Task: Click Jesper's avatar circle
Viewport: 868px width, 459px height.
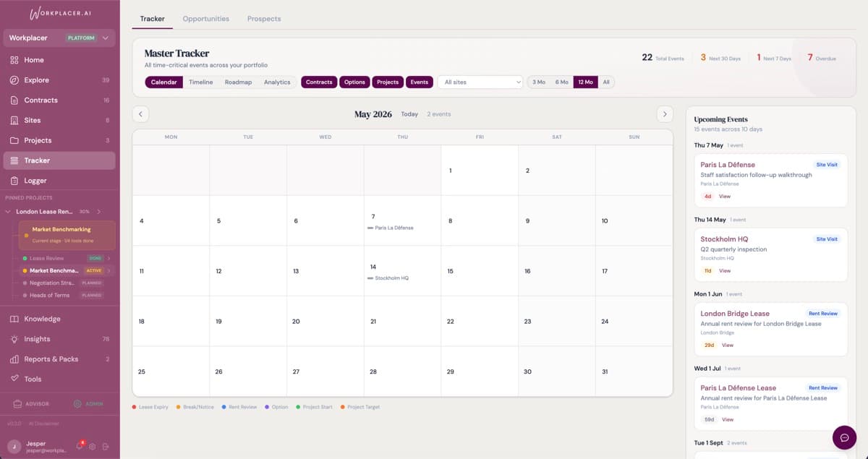Action: click(x=14, y=447)
